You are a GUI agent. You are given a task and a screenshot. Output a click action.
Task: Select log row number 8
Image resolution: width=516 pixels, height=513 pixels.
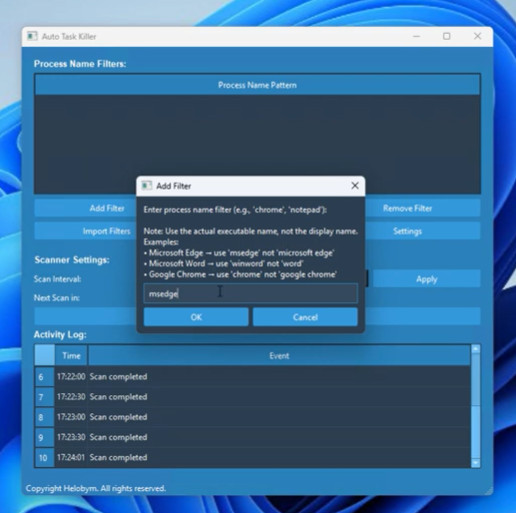click(44, 417)
